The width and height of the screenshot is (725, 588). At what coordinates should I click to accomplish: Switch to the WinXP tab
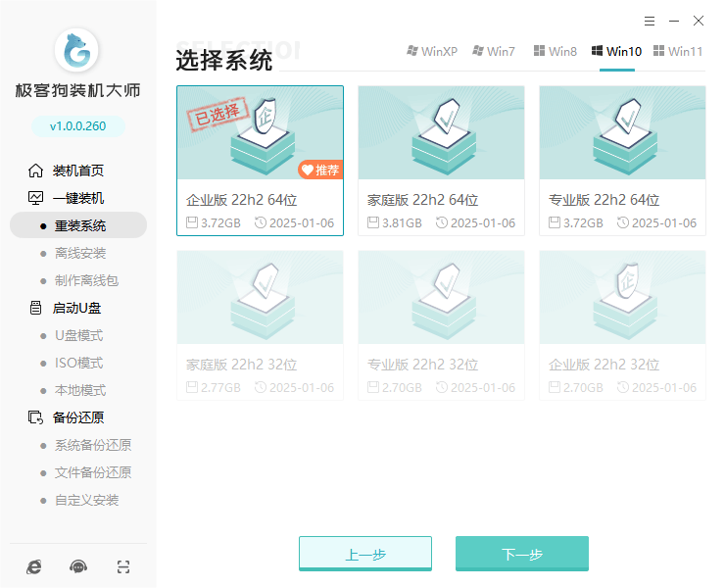pos(431,51)
